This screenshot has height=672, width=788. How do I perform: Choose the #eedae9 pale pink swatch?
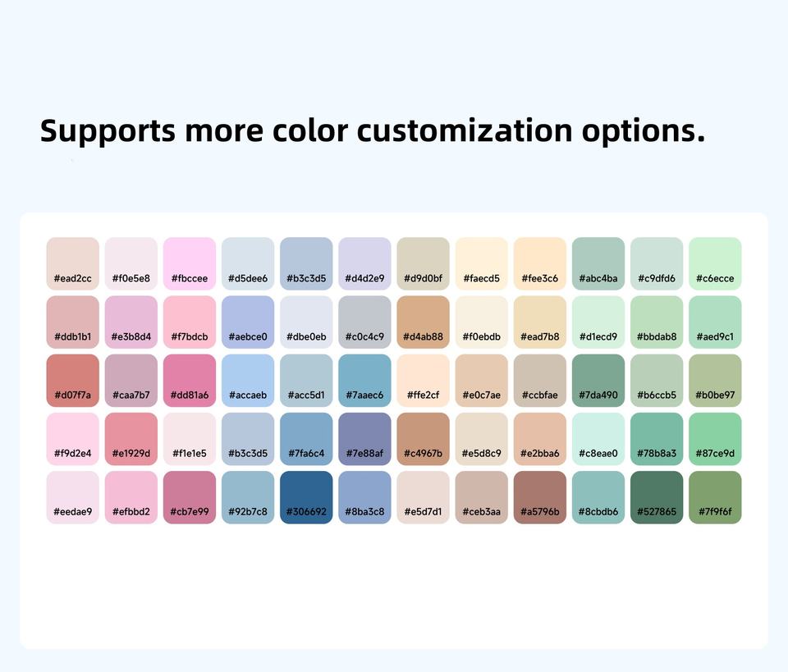[72, 496]
